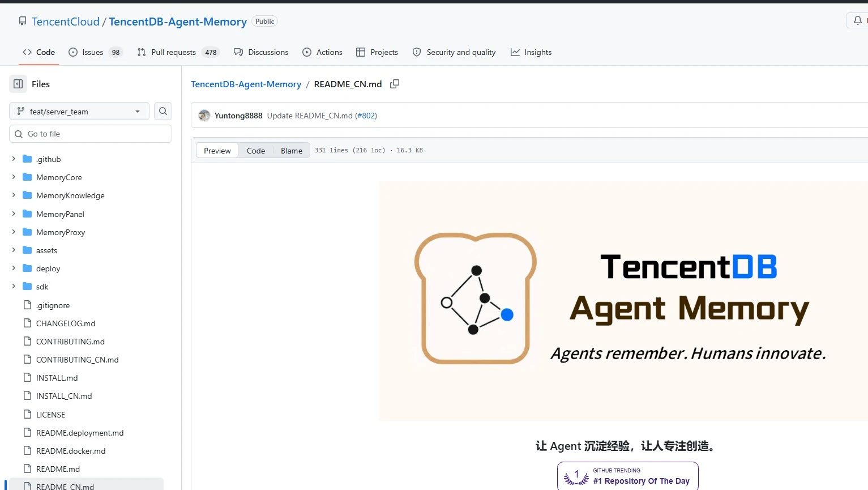868x490 pixels.
Task: Expand the MemoryProxy folder
Action: (14, 232)
